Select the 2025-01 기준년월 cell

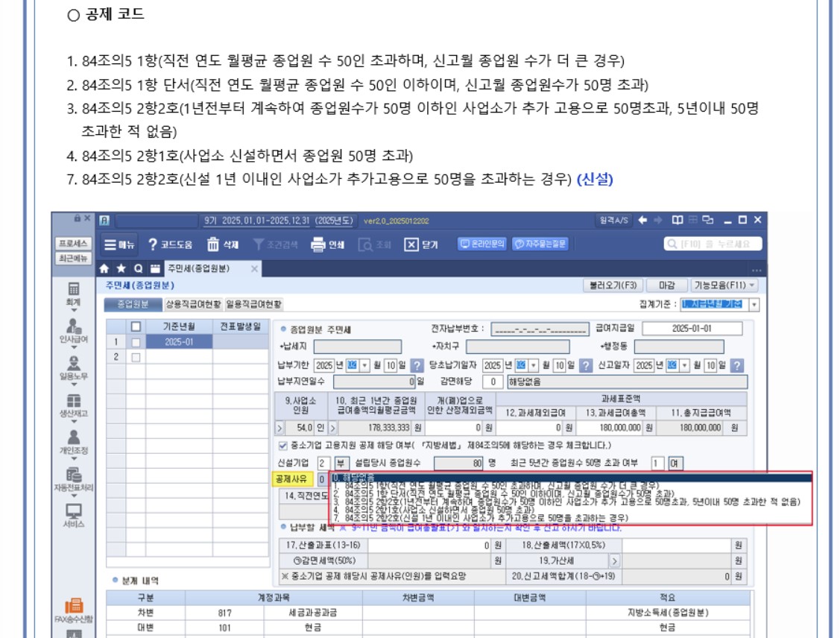point(179,342)
